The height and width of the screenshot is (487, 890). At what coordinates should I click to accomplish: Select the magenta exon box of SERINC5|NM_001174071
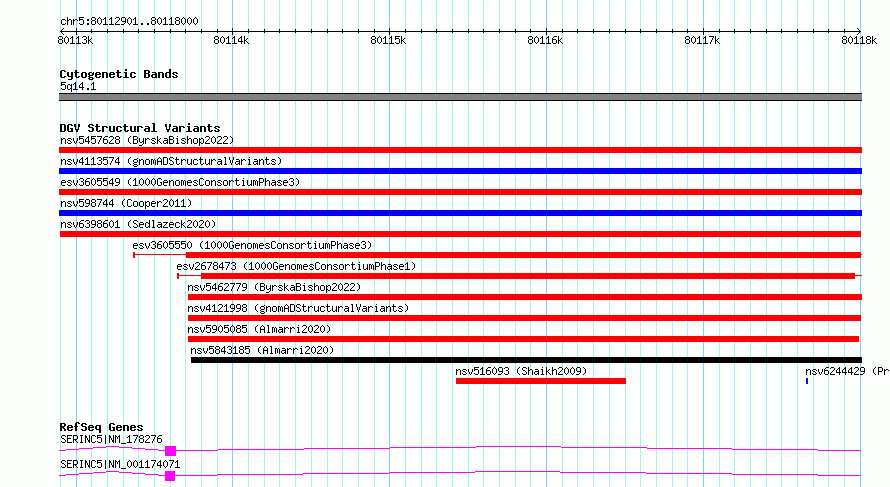click(170, 476)
